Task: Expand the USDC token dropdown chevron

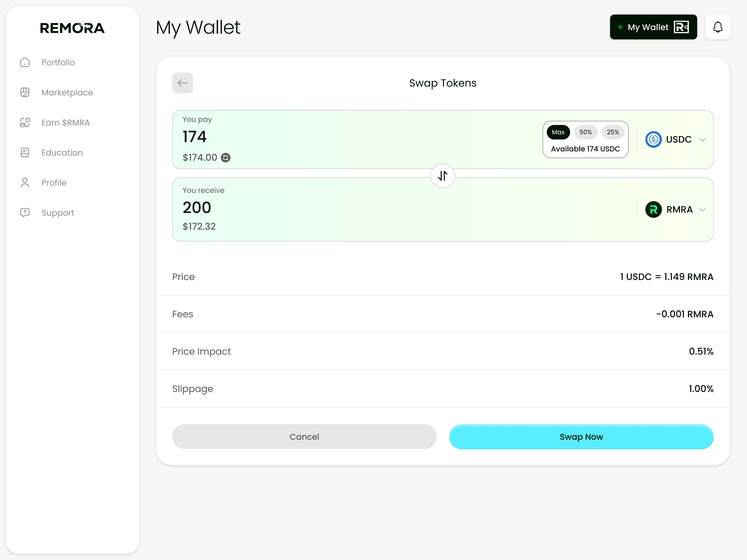Action: click(x=702, y=140)
